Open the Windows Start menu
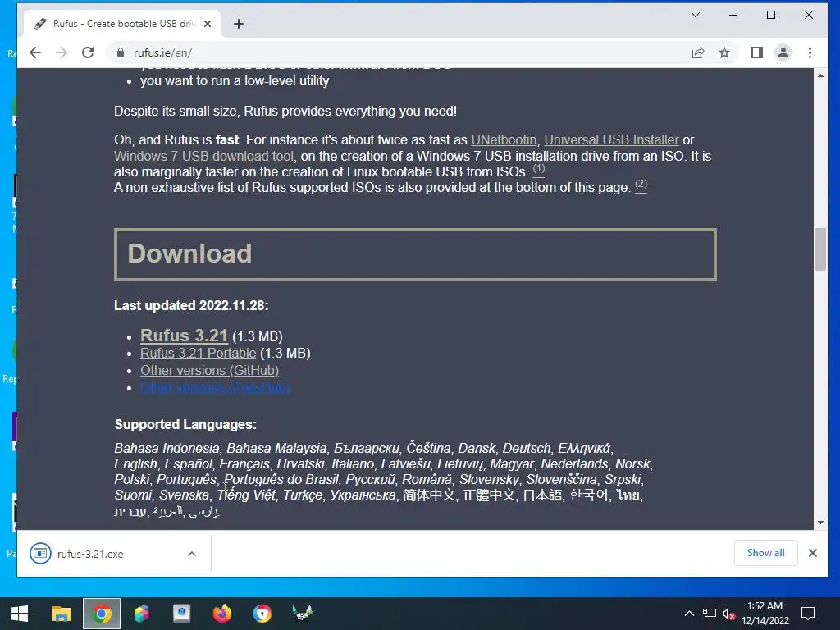840x630 pixels. pos(20,614)
